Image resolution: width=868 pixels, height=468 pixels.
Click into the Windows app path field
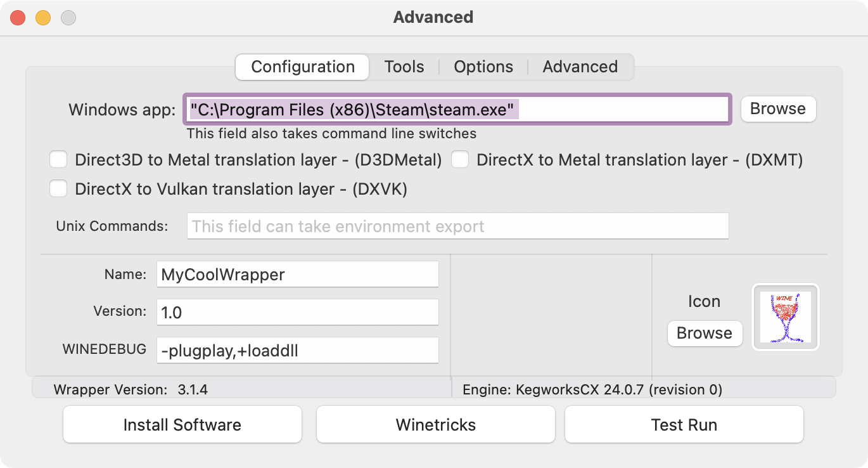coord(621,110)
